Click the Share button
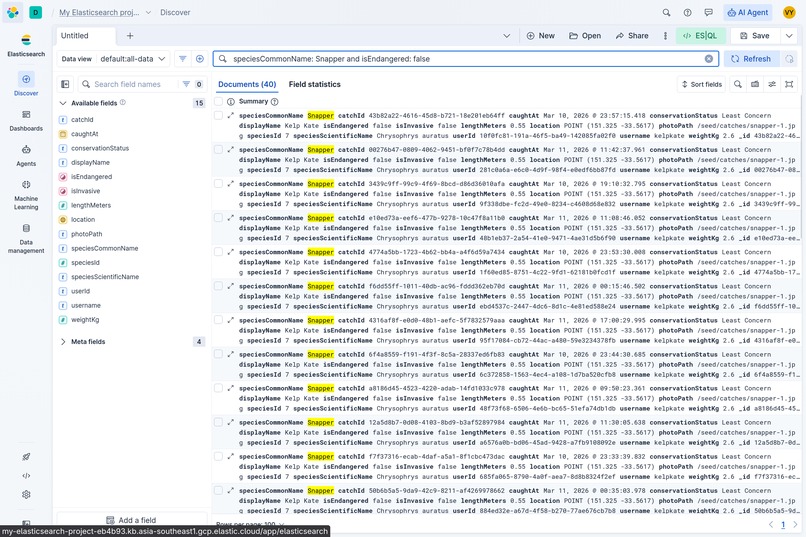The image size is (806, 537). pos(632,35)
